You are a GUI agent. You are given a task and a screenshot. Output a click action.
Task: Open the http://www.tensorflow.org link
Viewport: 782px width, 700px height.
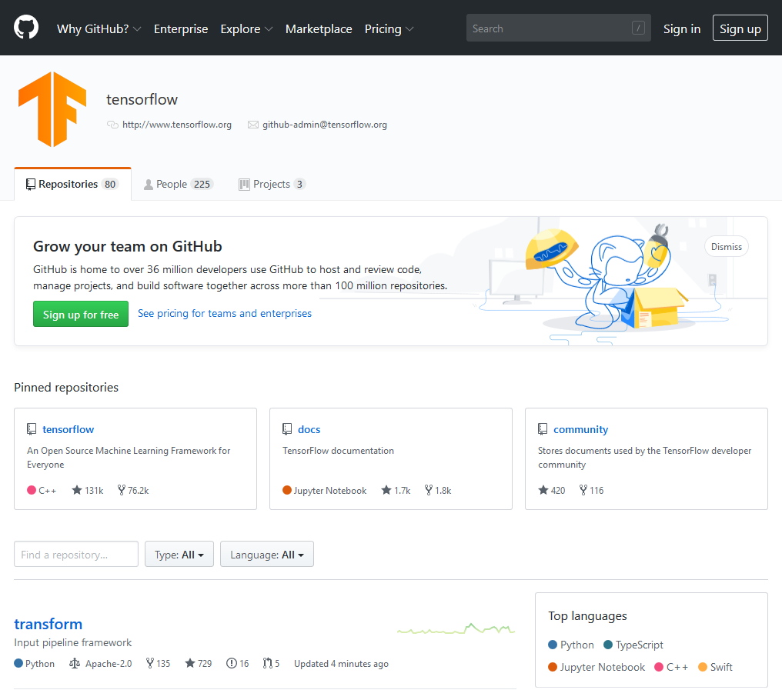coord(176,125)
